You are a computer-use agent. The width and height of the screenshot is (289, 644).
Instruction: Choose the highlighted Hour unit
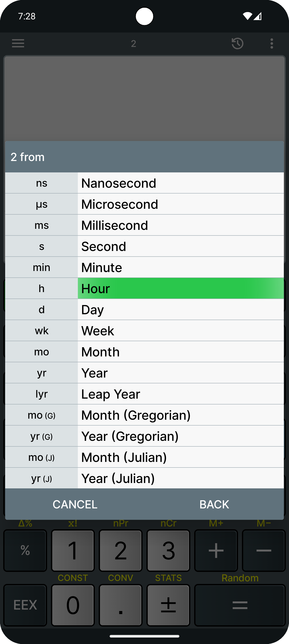tap(180, 288)
